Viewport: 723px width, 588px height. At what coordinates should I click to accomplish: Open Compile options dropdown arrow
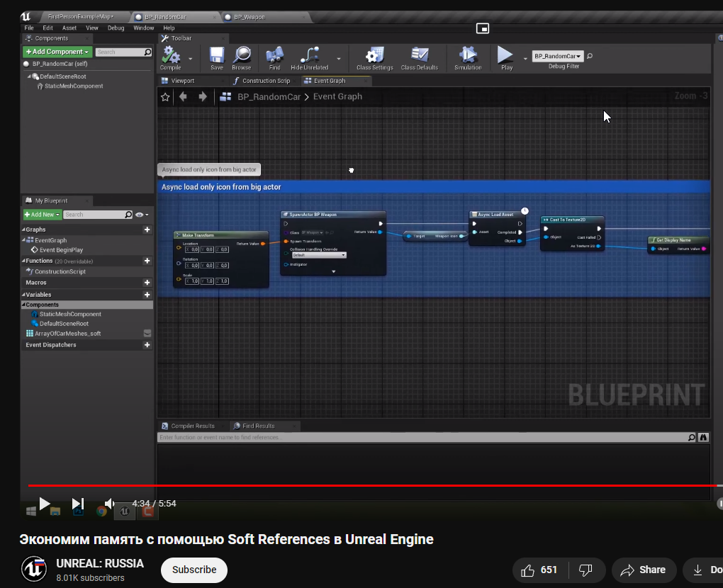[x=191, y=59]
